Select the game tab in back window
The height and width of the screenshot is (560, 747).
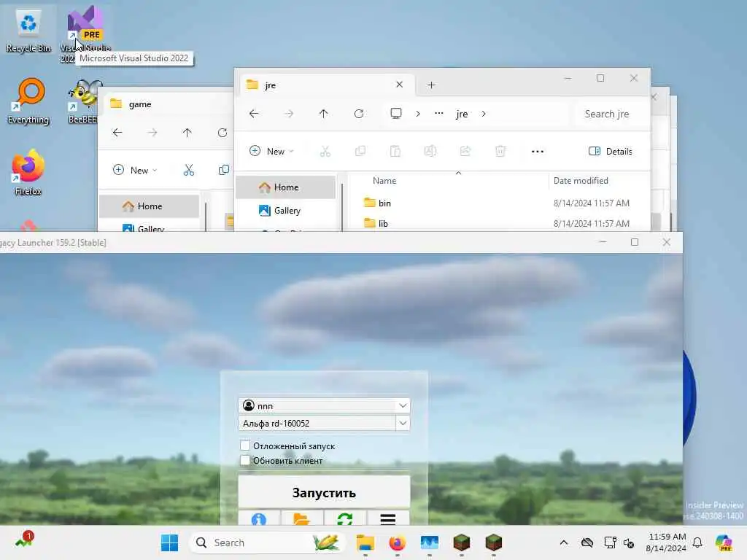tap(167, 104)
